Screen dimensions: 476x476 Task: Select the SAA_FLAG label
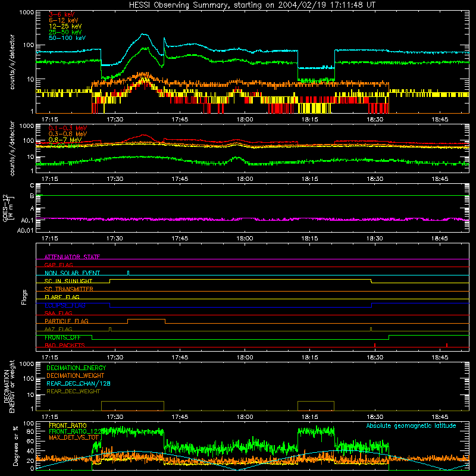[x=58, y=313]
